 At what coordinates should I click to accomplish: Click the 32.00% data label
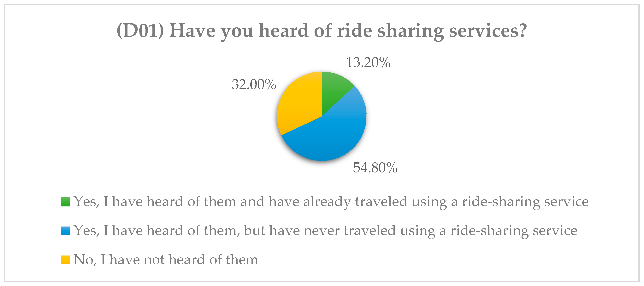point(254,84)
